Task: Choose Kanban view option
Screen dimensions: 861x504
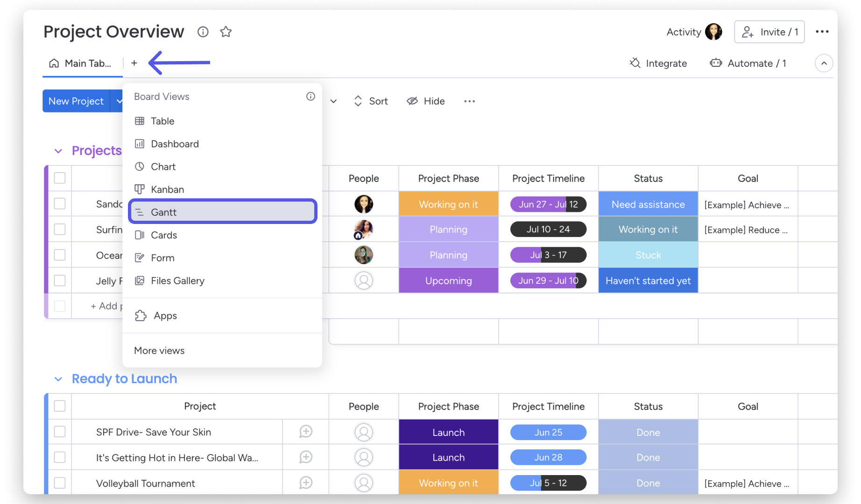Action: (223, 189)
